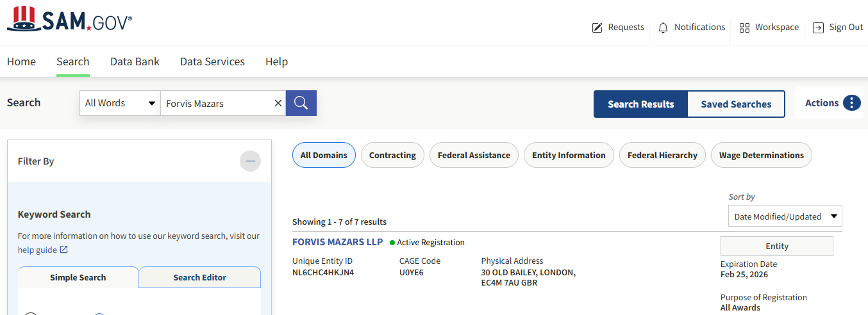Click the Sign Out icon
Image resolution: width=868 pixels, height=315 pixels.
tap(818, 28)
